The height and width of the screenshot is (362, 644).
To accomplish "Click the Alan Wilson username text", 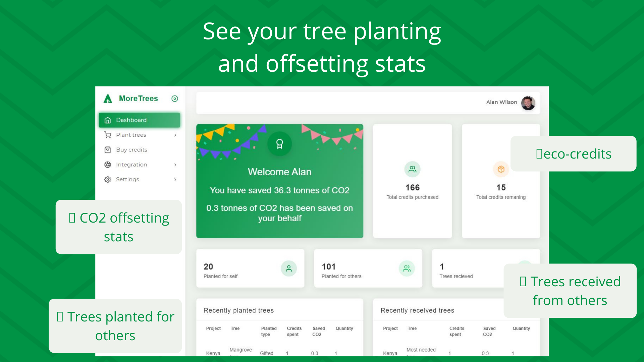I will click(501, 102).
